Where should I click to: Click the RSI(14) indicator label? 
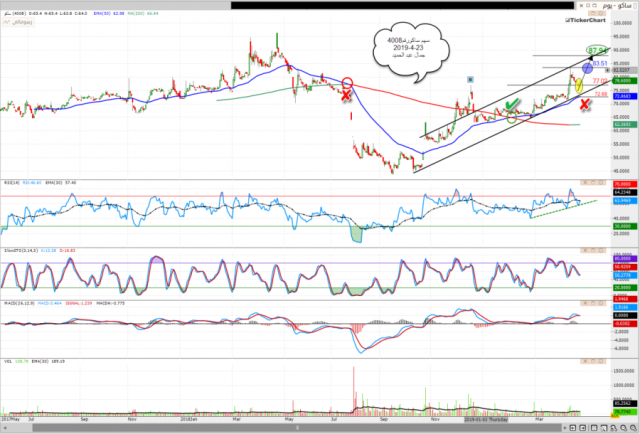[x=11, y=183]
